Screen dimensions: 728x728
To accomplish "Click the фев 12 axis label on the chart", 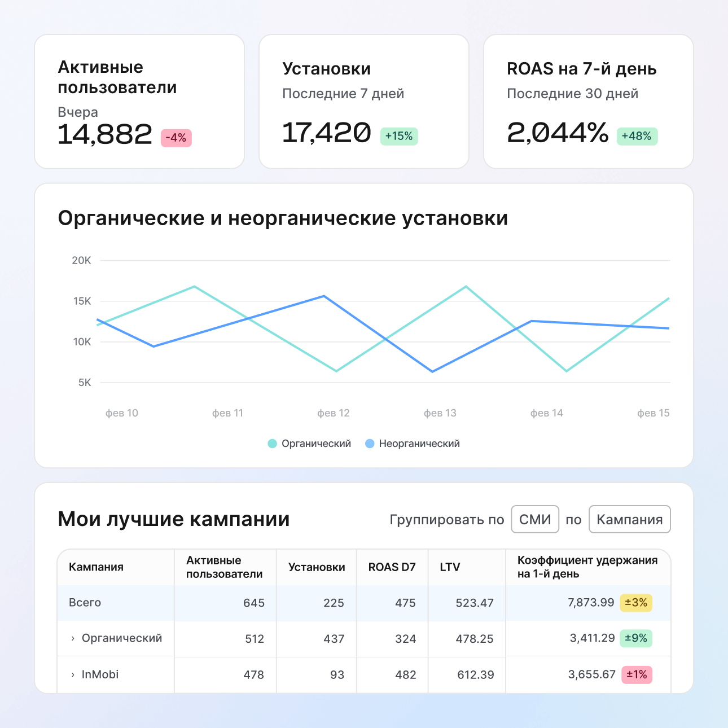I will point(334,413).
